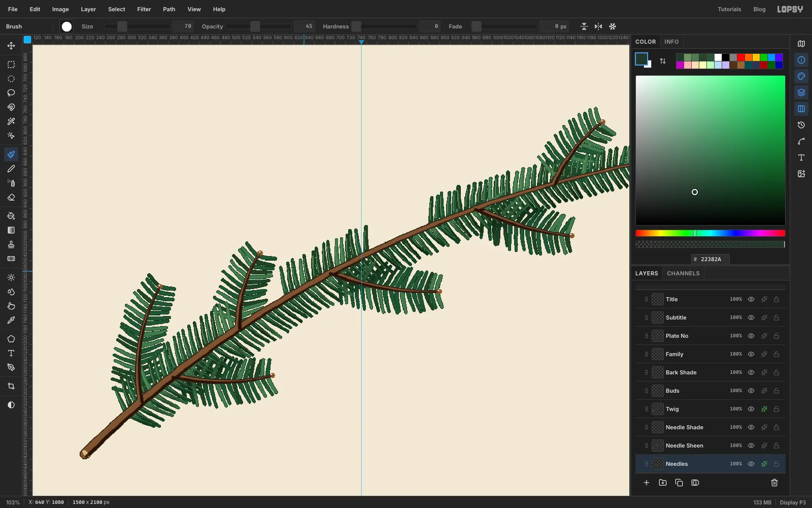Open the Filter menu
The image size is (812, 508).
(144, 9)
